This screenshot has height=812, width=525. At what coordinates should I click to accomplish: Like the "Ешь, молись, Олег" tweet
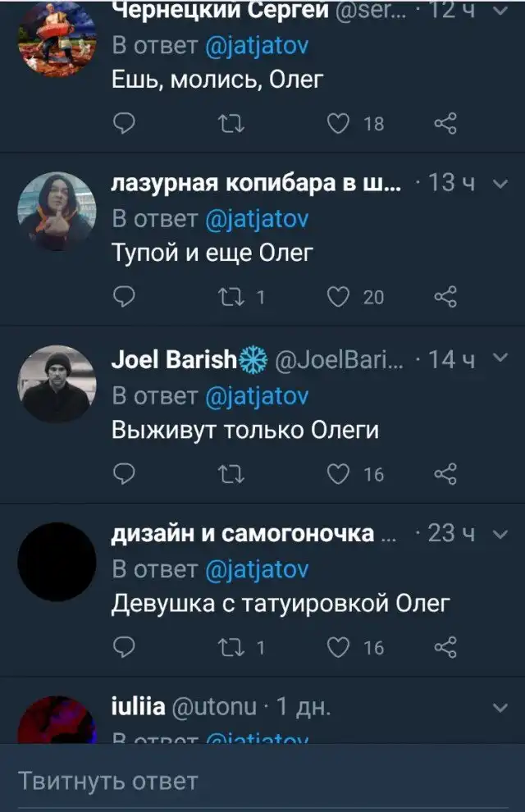click(x=338, y=124)
